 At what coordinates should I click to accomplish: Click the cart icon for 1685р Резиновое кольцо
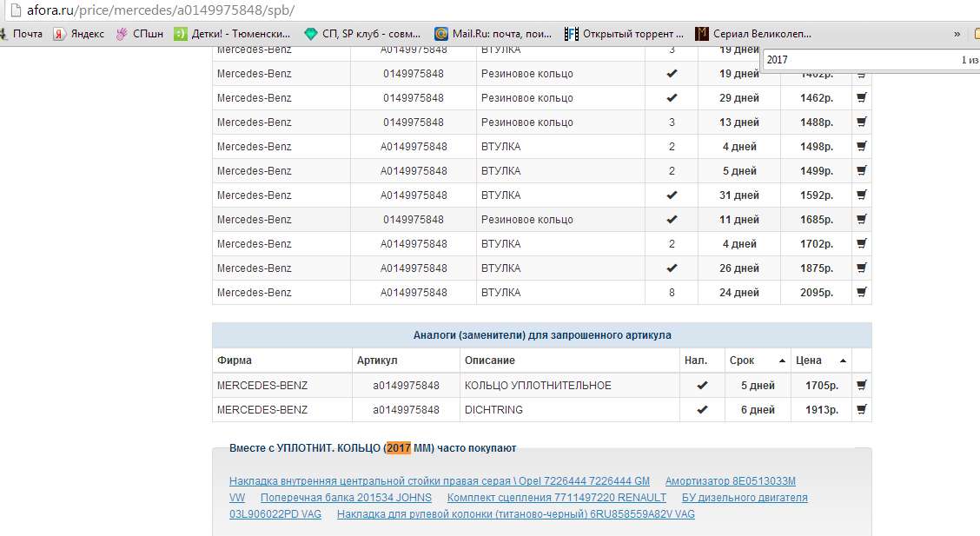pos(861,219)
